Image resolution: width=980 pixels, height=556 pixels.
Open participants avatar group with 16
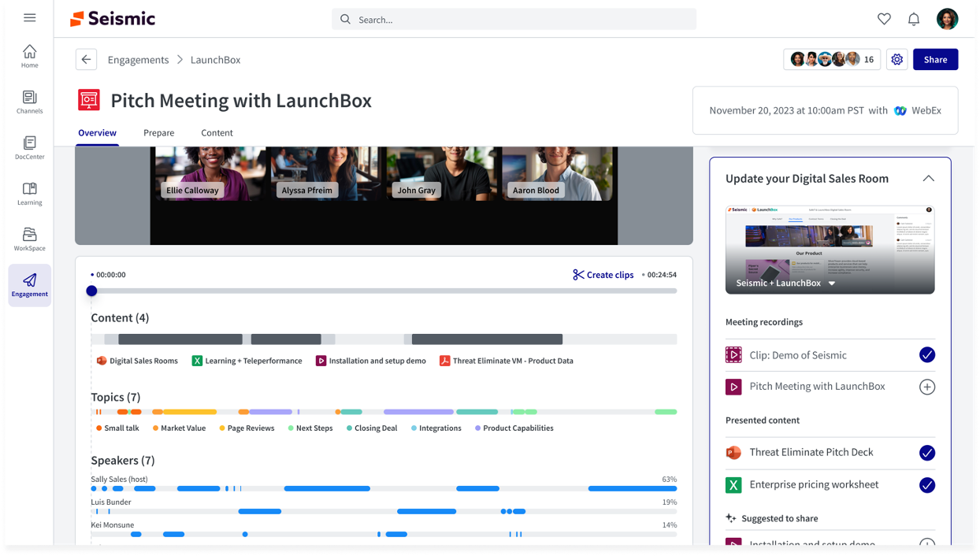tap(832, 60)
